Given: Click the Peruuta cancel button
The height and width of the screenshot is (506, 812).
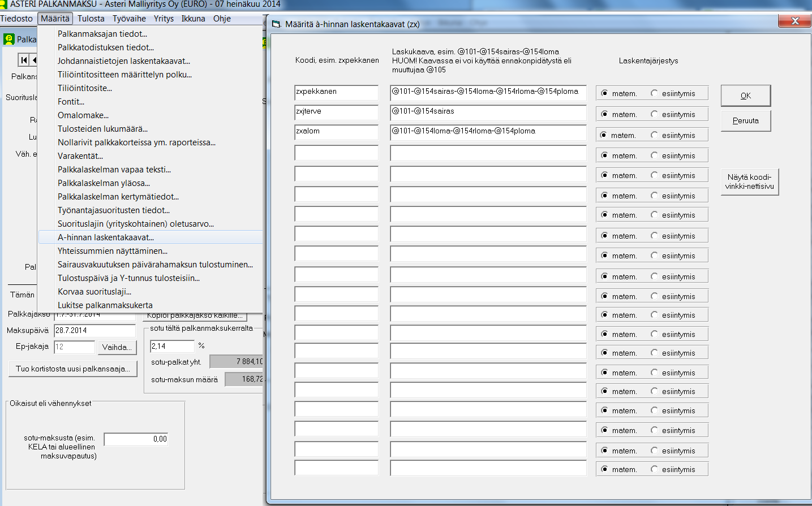Looking at the screenshot, I should pyautogui.click(x=746, y=120).
